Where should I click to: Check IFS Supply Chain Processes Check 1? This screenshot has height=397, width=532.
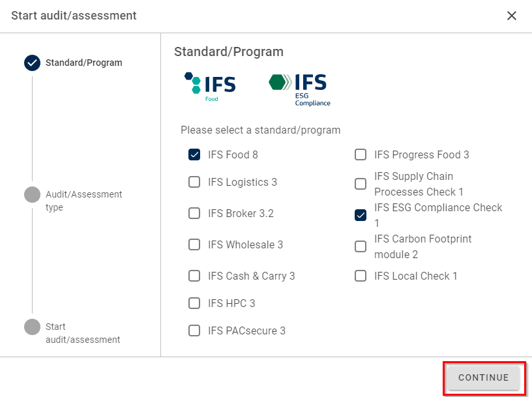[361, 184]
